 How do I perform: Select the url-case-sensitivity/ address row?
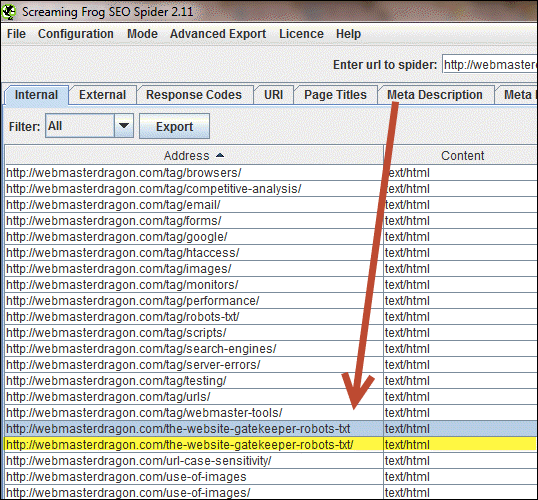(x=194, y=461)
